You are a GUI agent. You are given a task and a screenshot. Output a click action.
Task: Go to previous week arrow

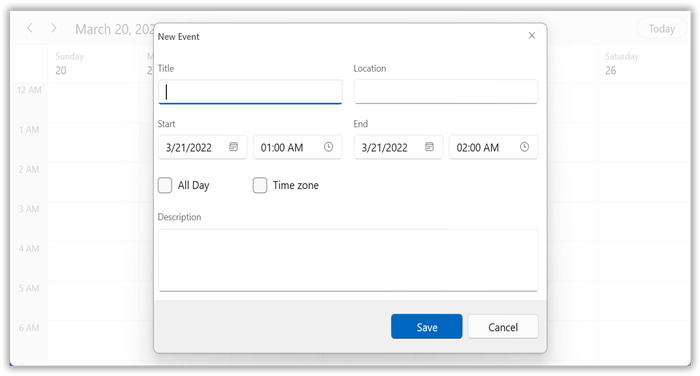[30, 28]
